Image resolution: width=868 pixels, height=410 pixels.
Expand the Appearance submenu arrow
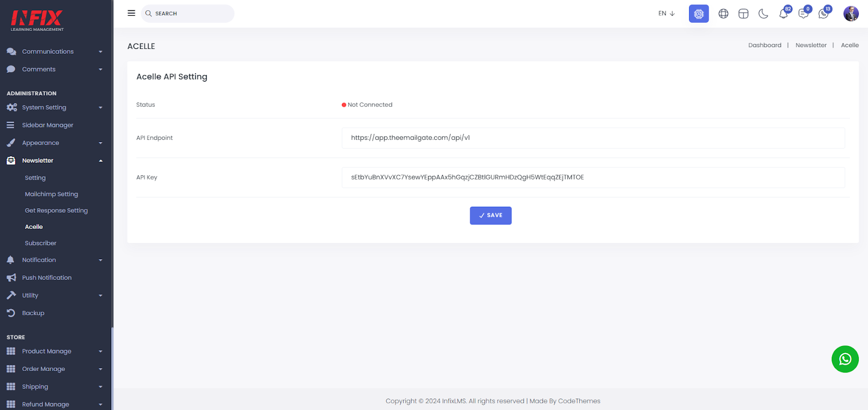tap(100, 143)
